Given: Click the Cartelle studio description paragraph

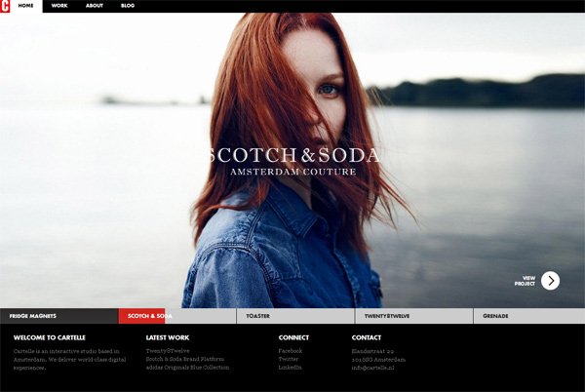Looking at the screenshot, I should pos(70,359).
